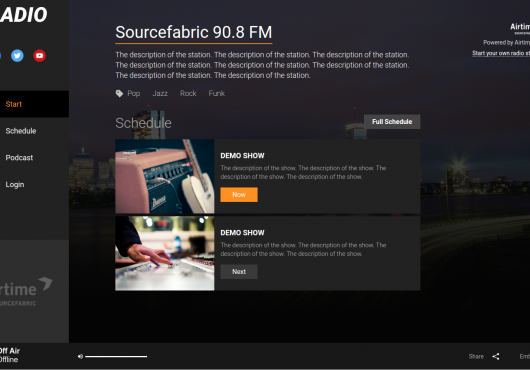Screen dimensions: 530x370
Task: Click the Airtime Sourcefabric logo in sidebar
Action: pos(26,292)
